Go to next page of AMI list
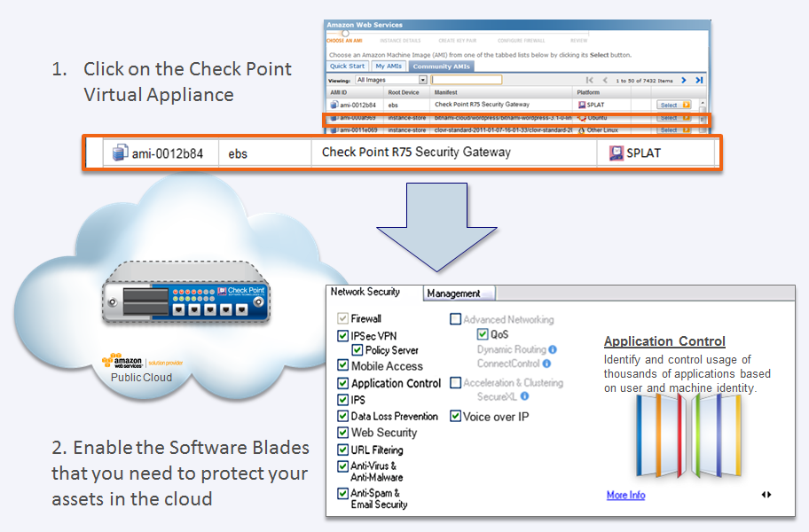Screen dimensions: 809x532 (684, 80)
